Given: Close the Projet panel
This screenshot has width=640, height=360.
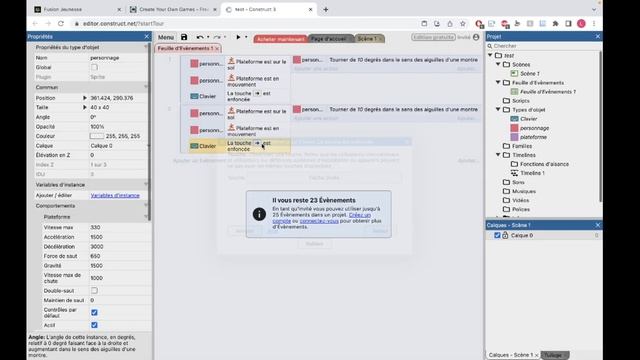Looking at the screenshot, I should point(598,36).
